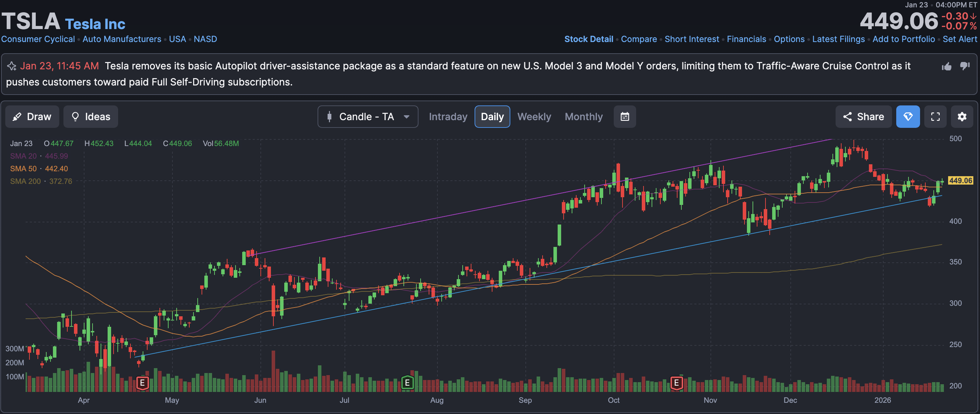Viewport: 980px width, 414px height.
Task: Open chart settings gear
Action: pyautogui.click(x=962, y=117)
